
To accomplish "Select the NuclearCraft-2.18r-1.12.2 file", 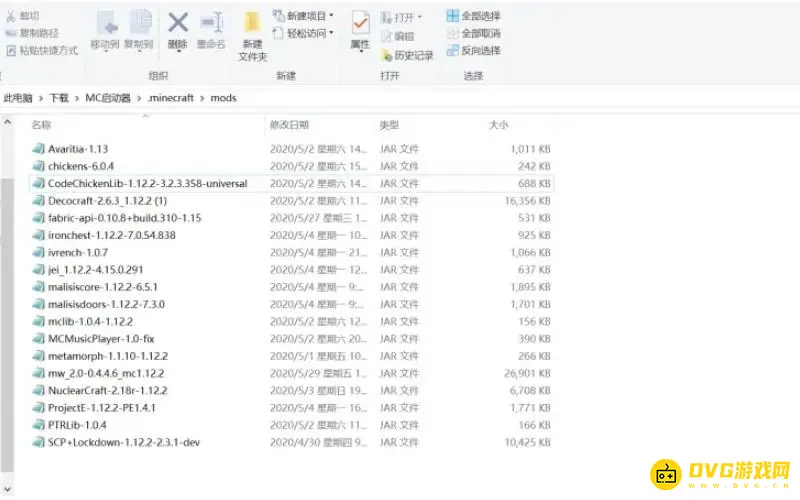I will click(107, 391).
